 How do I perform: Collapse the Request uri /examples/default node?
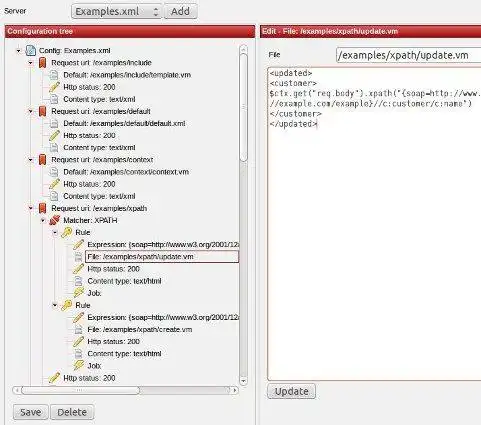tap(31, 112)
